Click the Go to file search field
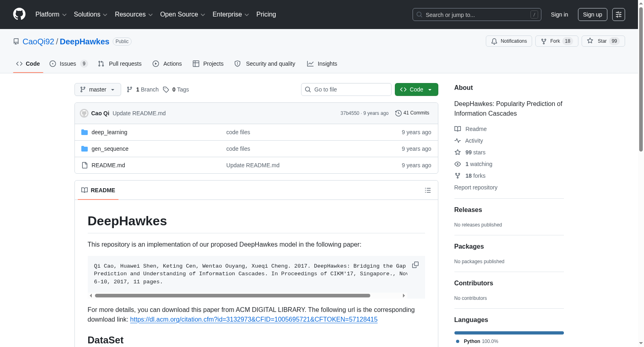Screen dimensions: 644x347 [346, 89]
